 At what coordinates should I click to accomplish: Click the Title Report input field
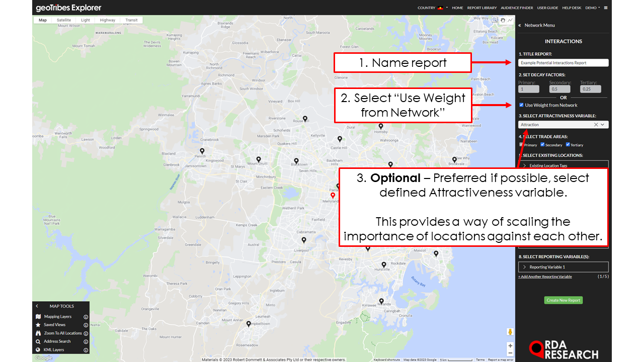[x=563, y=63]
